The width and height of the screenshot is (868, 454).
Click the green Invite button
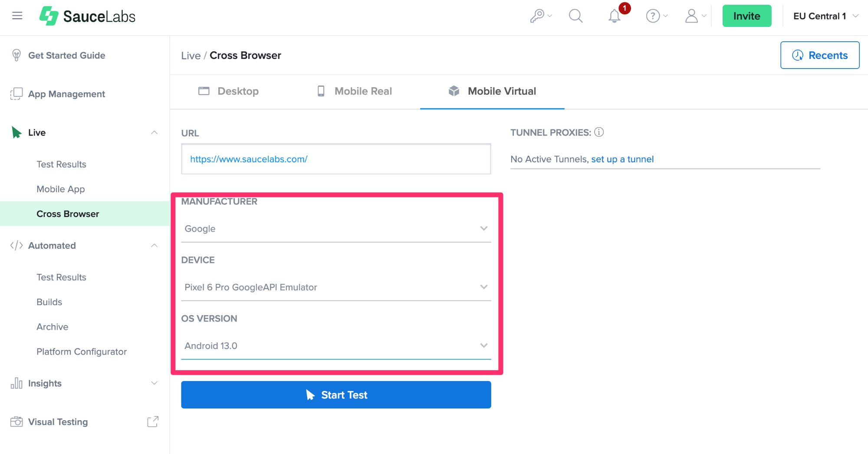(747, 16)
